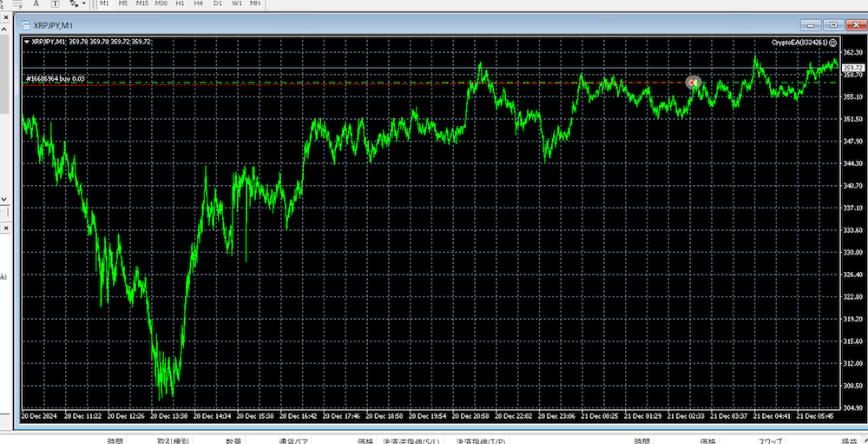Expand the XRPJPY,M1 one-click trading triangle
868x444 pixels.
(27, 42)
